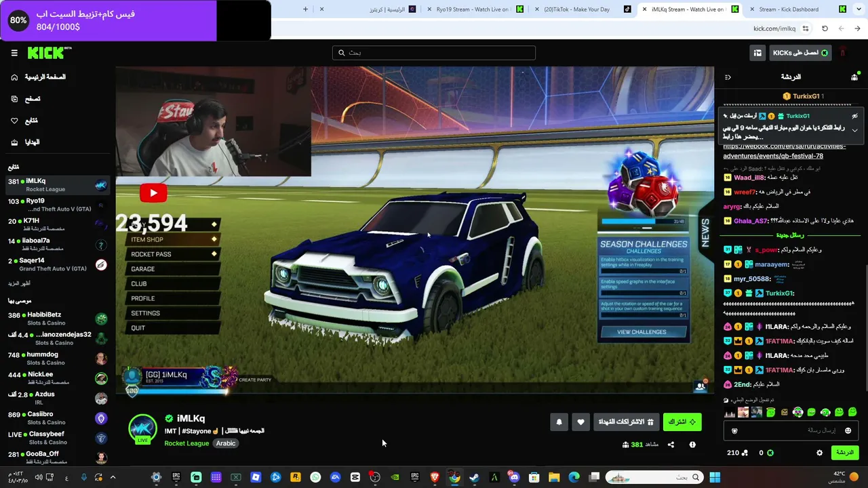The width and height of the screenshot is (868, 488).
Task: Click the shield icon in chat input
Action: [734, 430]
